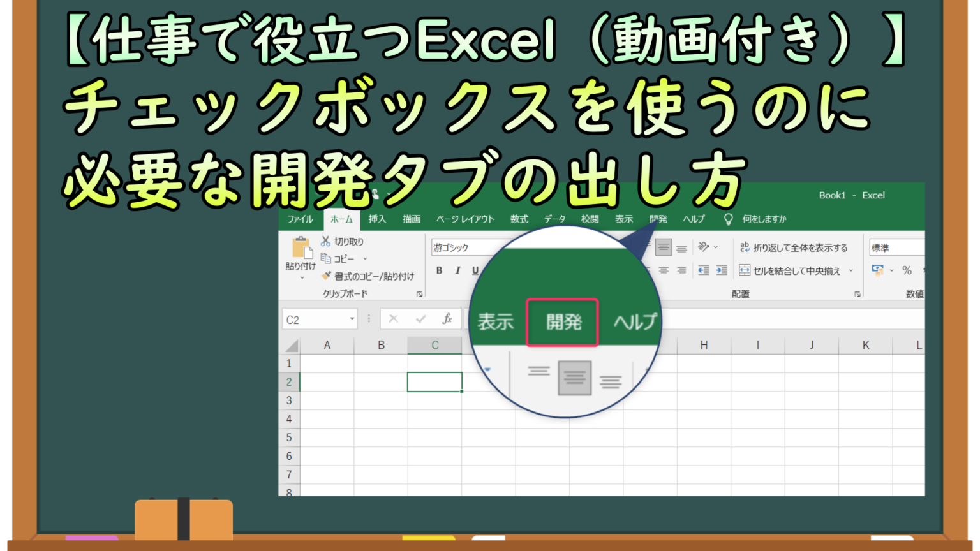Toggle wrap text (折り返して全体を表示する)
Screen dimensions: 980x551
pyautogui.click(x=794, y=247)
